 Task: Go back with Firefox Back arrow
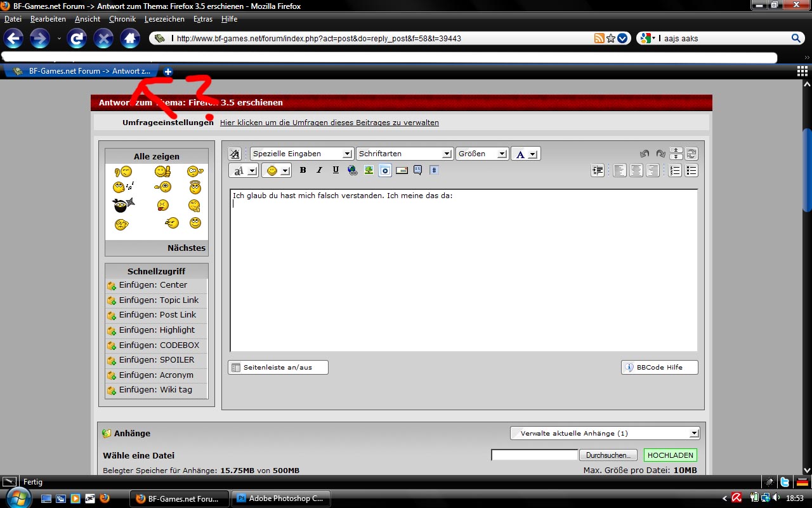click(x=14, y=39)
